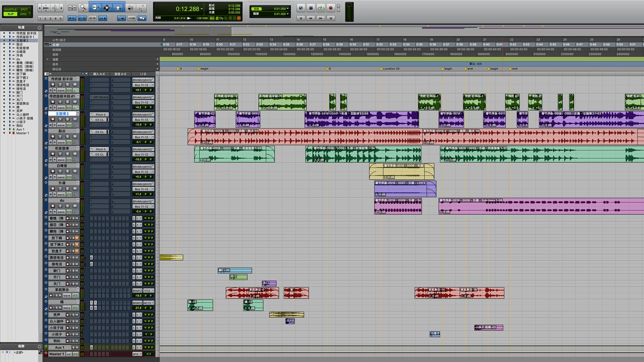Enable SHUFFLE edit mode

10,9
